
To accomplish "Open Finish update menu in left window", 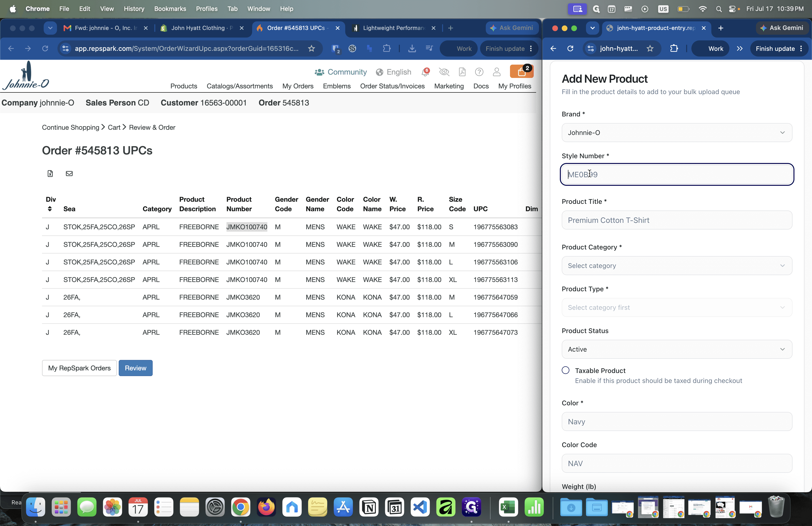I will (x=509, y=48).
